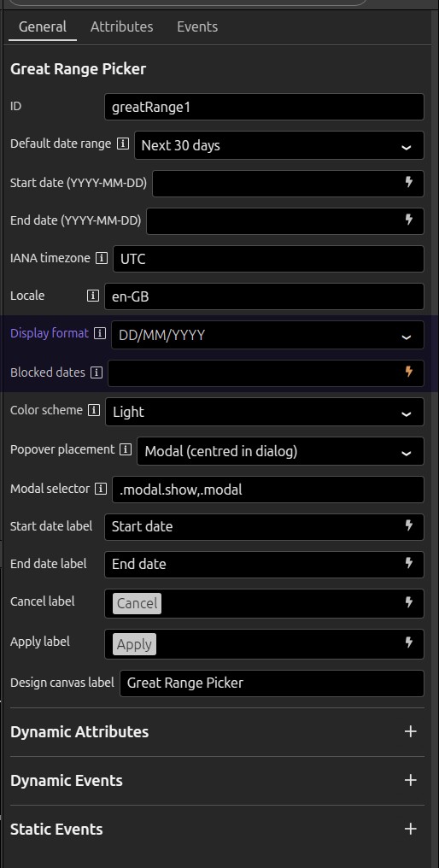
Task: Click the ID field containing greatRange1
Action: 264,107
